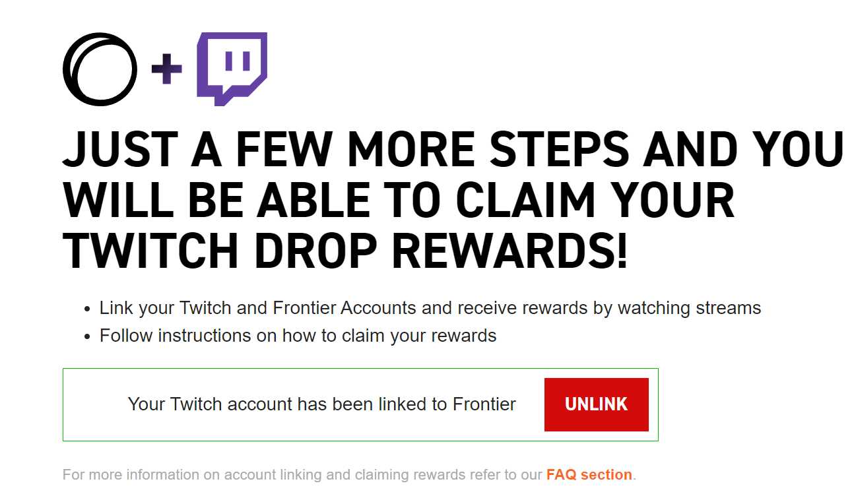Click the 'Follow instructions on how to claim' bullet text
This screenshot has height=504, width=854.
pos(298,336)
